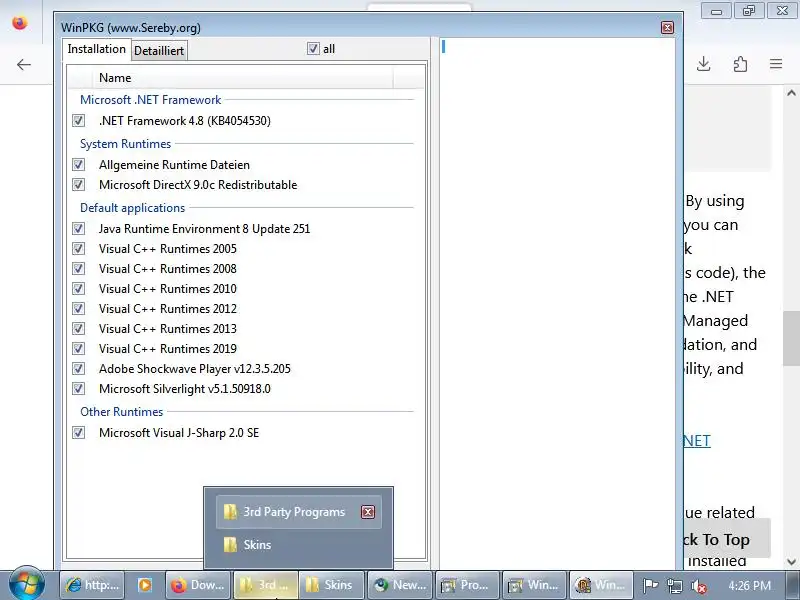Toggle Visual C++ Runtimes 2010 checkbox
This screenshot has height=600, width=800.
(x=78, y=288)
